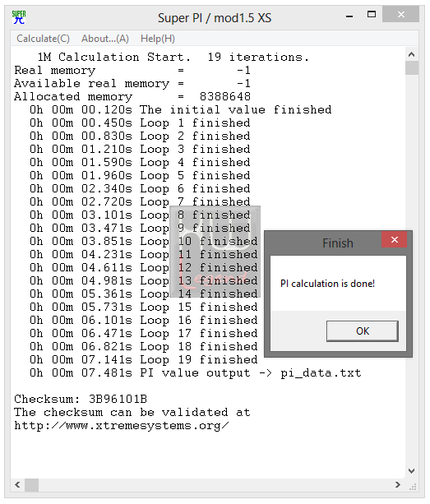Minimize the Super PI window

tap(349, 15)
